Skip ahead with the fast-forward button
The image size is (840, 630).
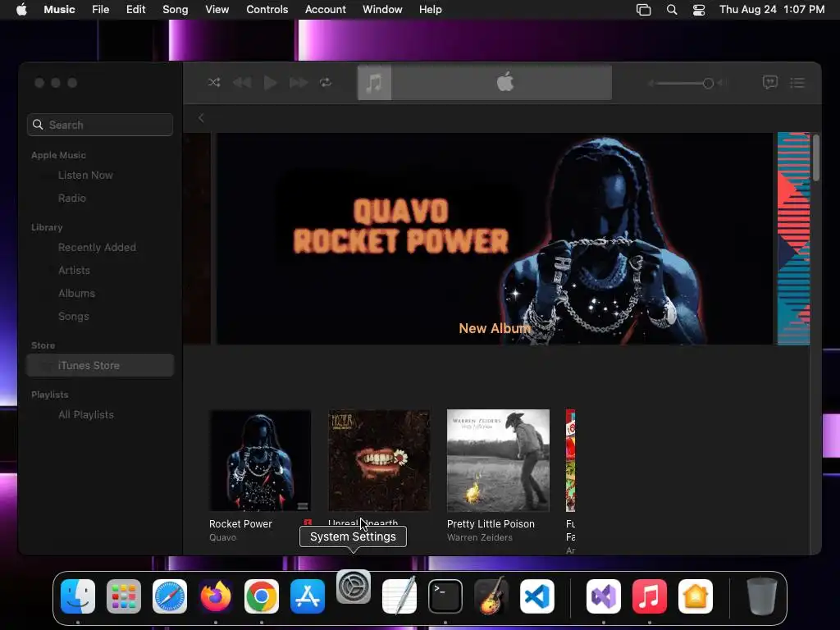[x=299, y=83]
